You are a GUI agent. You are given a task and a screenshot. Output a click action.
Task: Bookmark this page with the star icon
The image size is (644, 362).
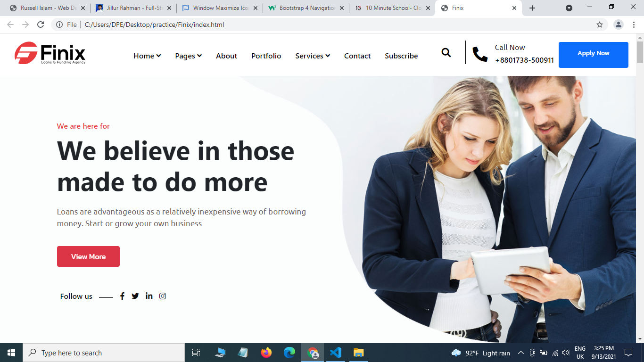coord(600,25)
